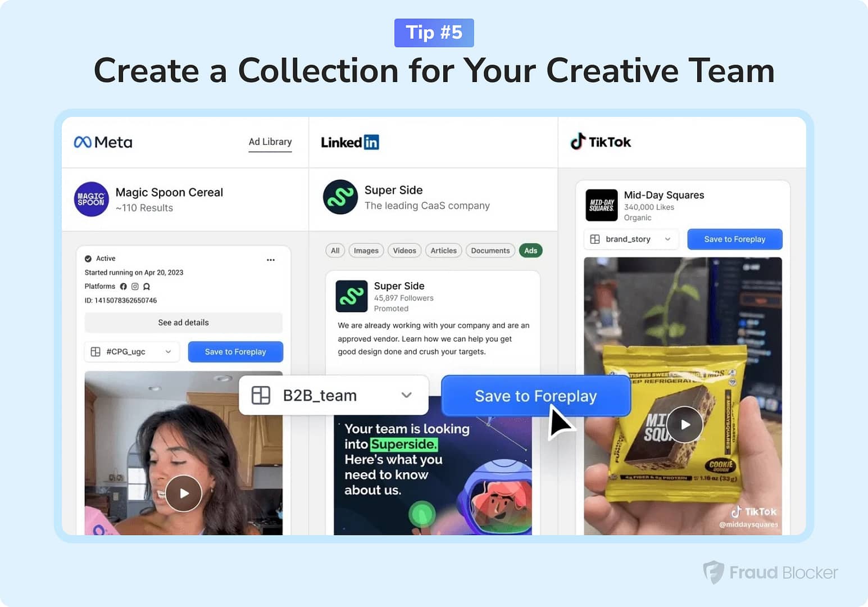868x607 pixels.
Task: Open Magic Spoon Cereal profile avatar
Action: tap(91, 200)
